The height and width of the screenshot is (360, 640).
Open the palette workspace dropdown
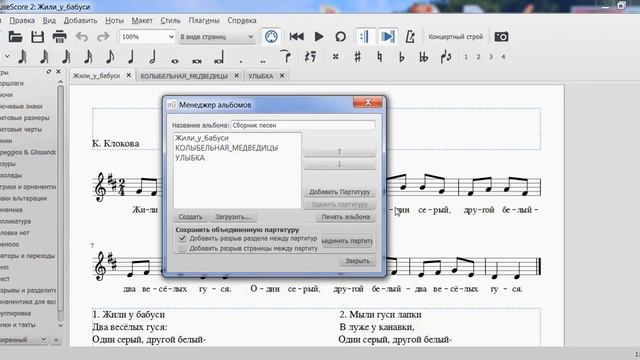coord(24,340)
